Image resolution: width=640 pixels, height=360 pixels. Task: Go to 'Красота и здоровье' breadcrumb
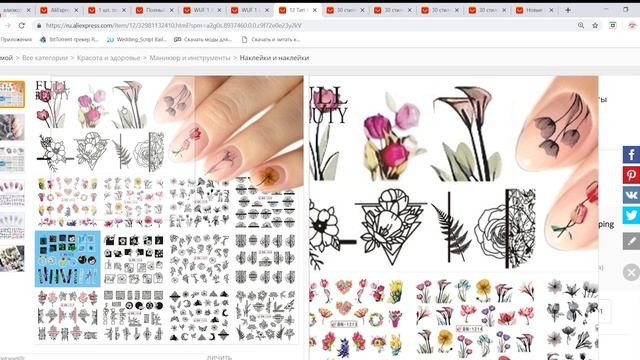point(109,58)
